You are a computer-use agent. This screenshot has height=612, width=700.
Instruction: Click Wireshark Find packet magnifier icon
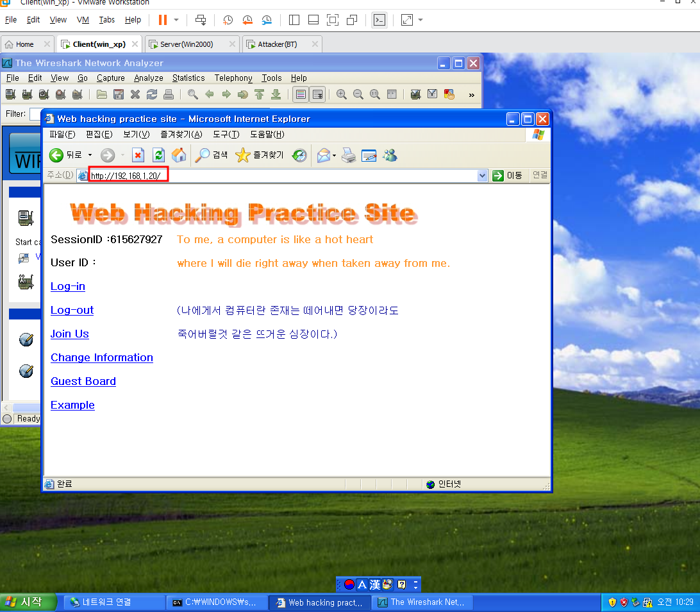[192, 94]
